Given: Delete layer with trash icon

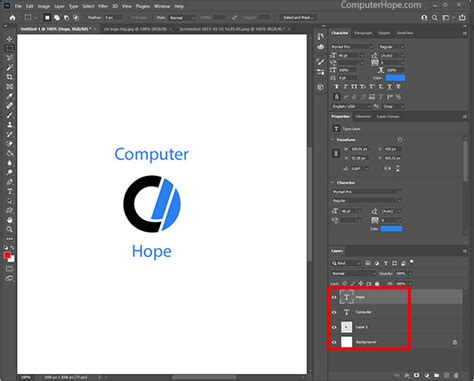Looking at the screenshot, I should pyautogui.click(x=456, y=375).
